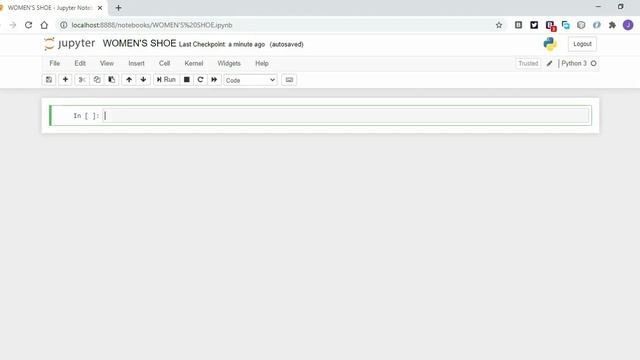Select the In [ ] cell prompt

pos(86,116)
